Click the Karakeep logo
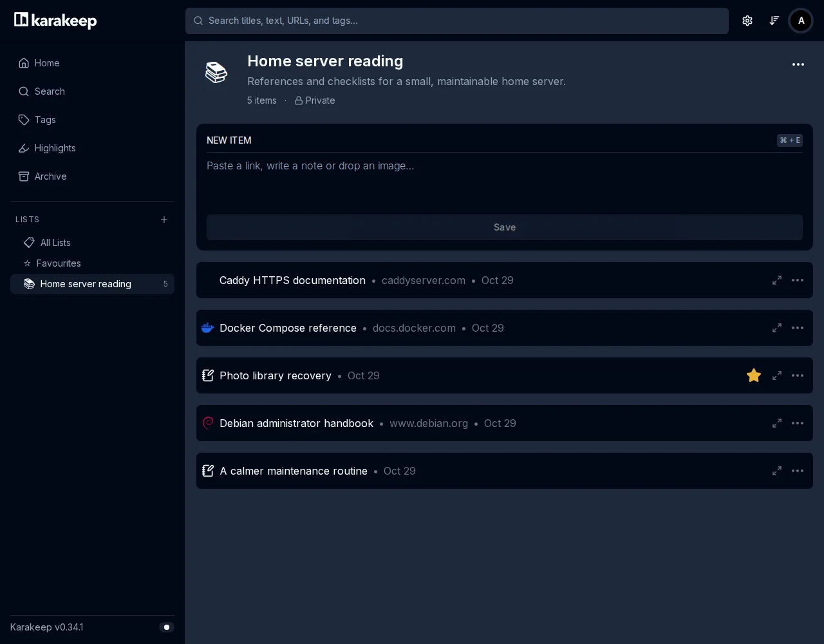The height and width of the screenshot is (644, 824). point(55,21)
